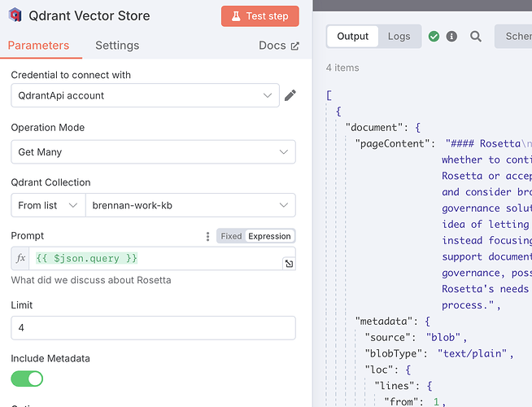Click the Limit input field
Screen dimensions: 532x407
[x=154, y=327]
